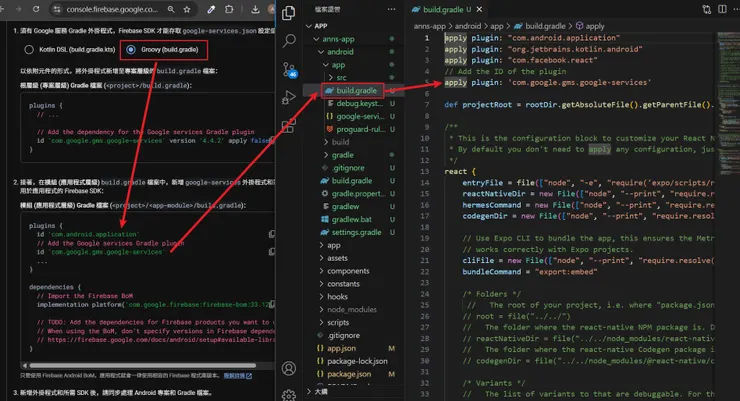This screenshot has height=401, width=740.
Task: Click the Open Changes icon in editor toolbar
Action: 706,9
